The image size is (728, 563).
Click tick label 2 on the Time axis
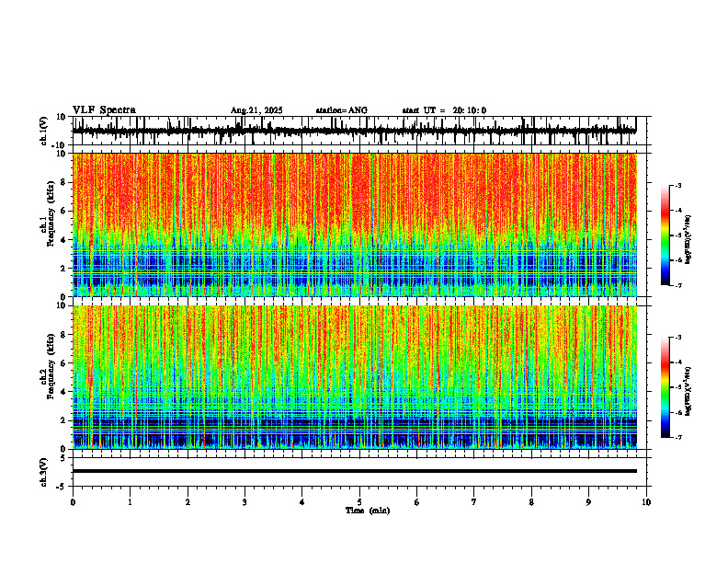pyautogui.click(x=188, y=502)
